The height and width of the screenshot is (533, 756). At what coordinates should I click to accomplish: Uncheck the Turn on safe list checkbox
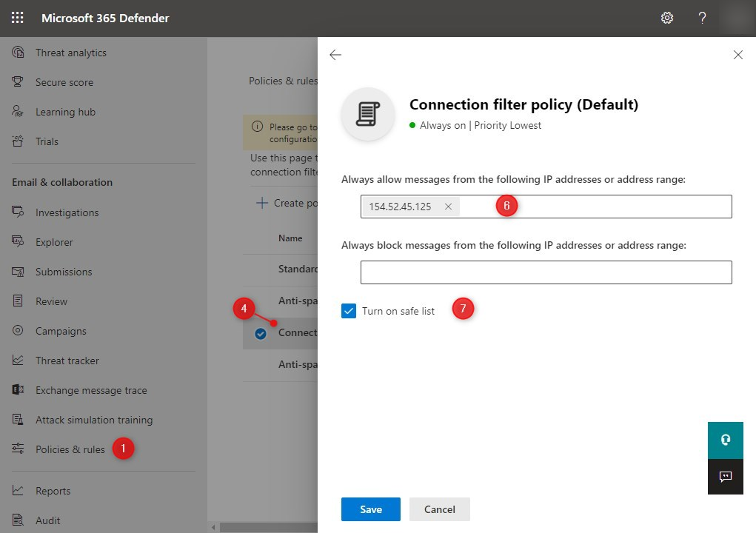(349, 311)
